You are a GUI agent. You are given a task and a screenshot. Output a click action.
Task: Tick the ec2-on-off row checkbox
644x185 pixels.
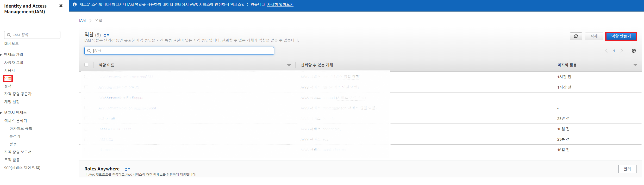(86, 118)
